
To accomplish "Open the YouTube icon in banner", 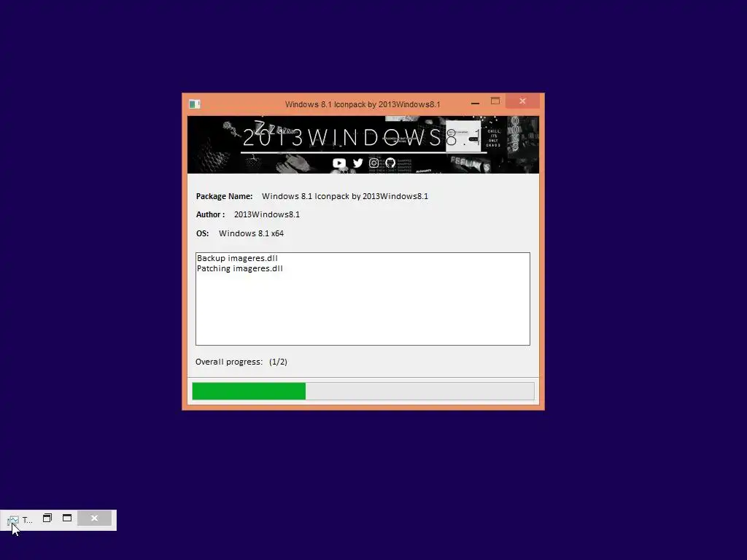I will tap(338, 163).
